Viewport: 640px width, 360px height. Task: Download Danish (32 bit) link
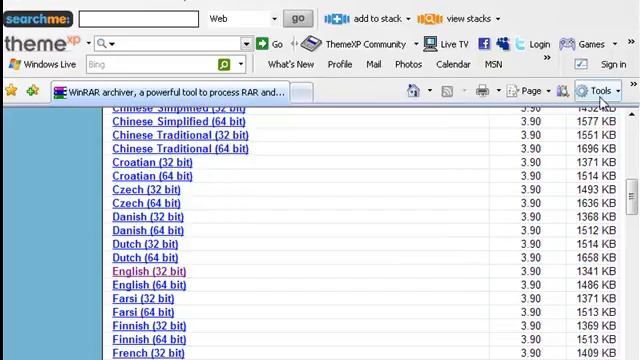pos(148,217)
